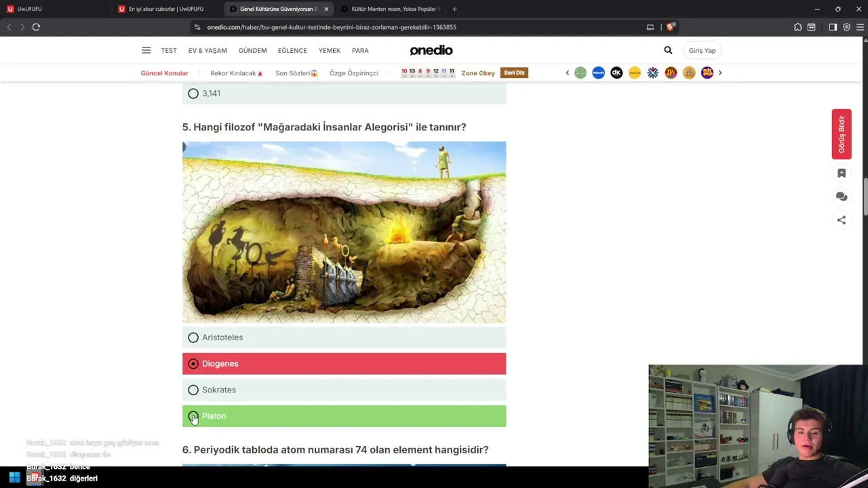The width and height of the screenshot is (868, 488).
Task: Open the browser extensions puzzle icon
Action: coord(797,27)
